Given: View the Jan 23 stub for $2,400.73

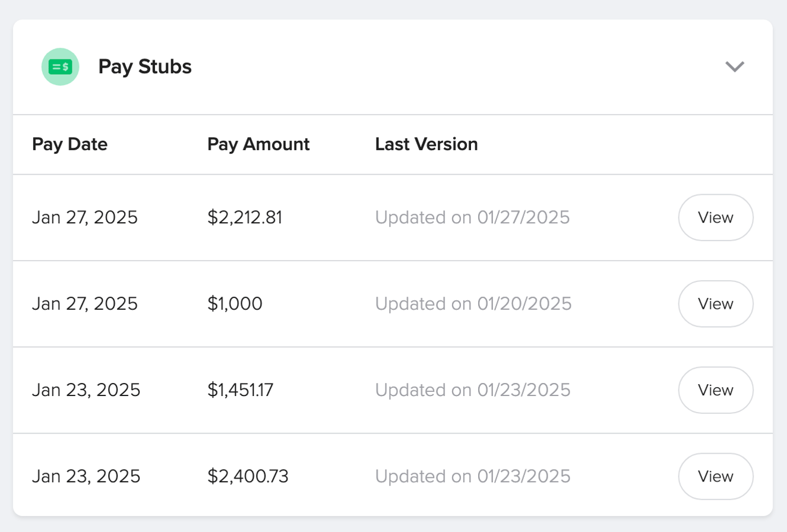Looking at the screenshot, I should (x=715, y=476).
